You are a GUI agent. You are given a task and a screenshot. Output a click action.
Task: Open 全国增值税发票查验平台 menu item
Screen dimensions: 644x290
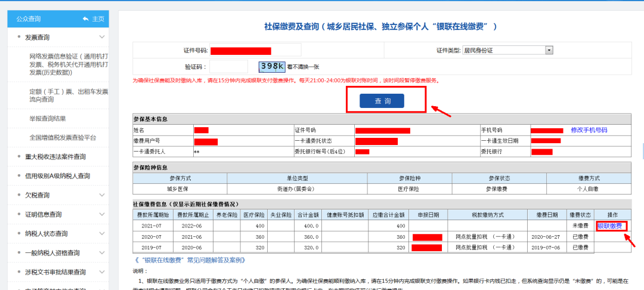[x=63, y=138]
